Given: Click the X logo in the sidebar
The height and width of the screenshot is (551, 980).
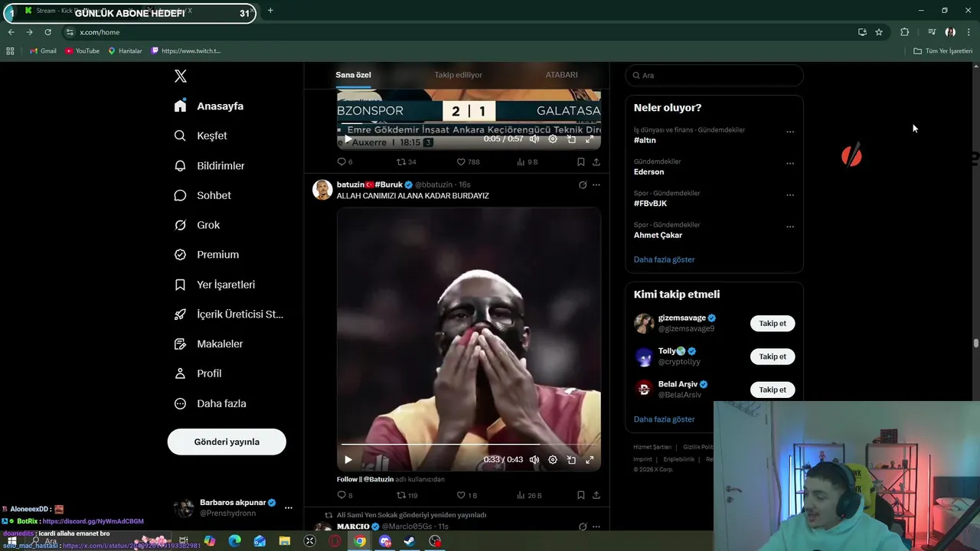Looking at the screenshot, I should (181, 76).
